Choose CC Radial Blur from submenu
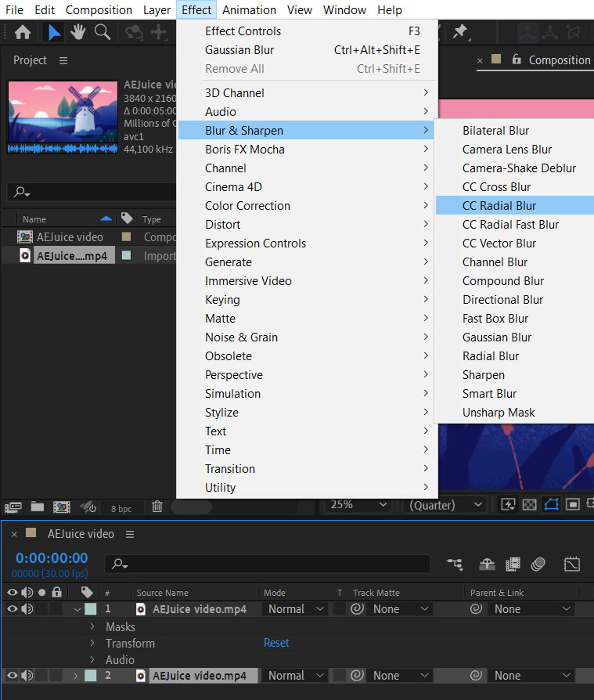 (499, 206)
